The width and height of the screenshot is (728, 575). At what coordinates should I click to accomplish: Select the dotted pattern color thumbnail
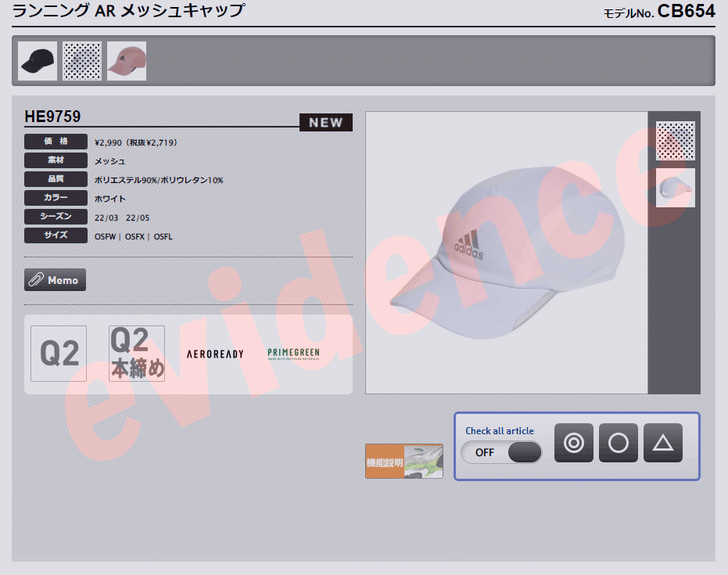(x=82, y=61)
